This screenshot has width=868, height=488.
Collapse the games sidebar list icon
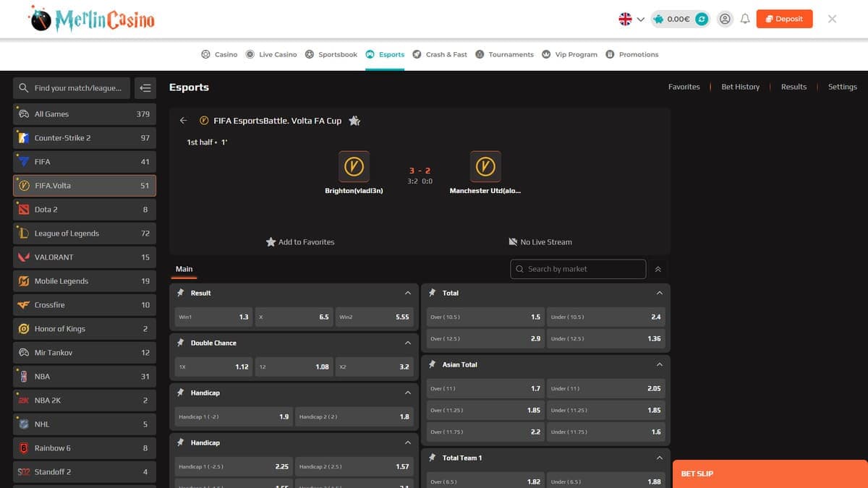point(145,88)
